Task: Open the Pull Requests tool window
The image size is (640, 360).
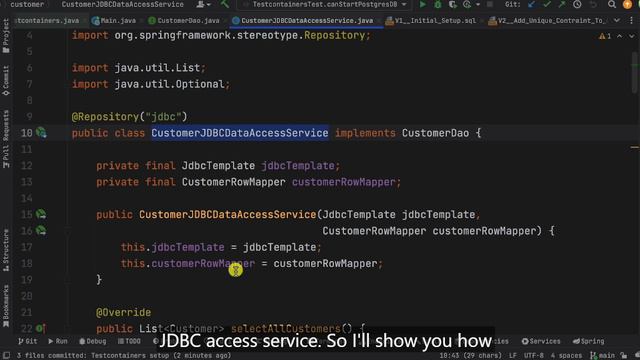Action: click(x=6, y=139)
